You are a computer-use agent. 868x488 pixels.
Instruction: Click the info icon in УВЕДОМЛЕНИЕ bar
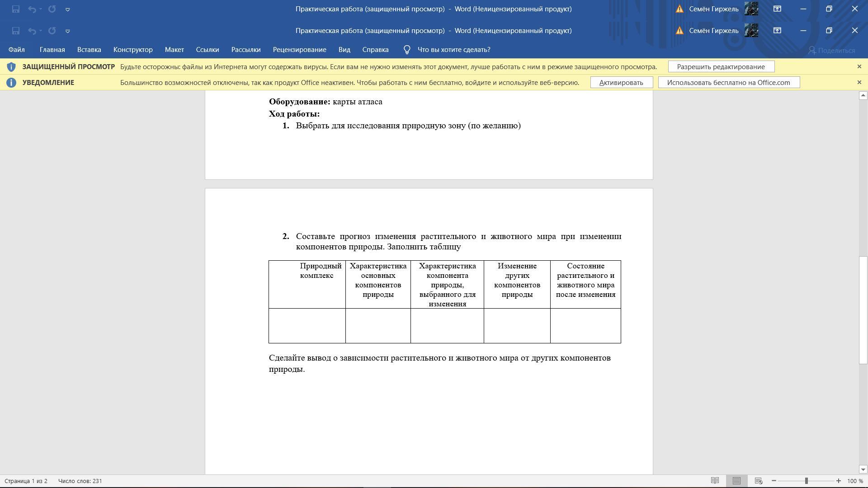click(11, 83)
